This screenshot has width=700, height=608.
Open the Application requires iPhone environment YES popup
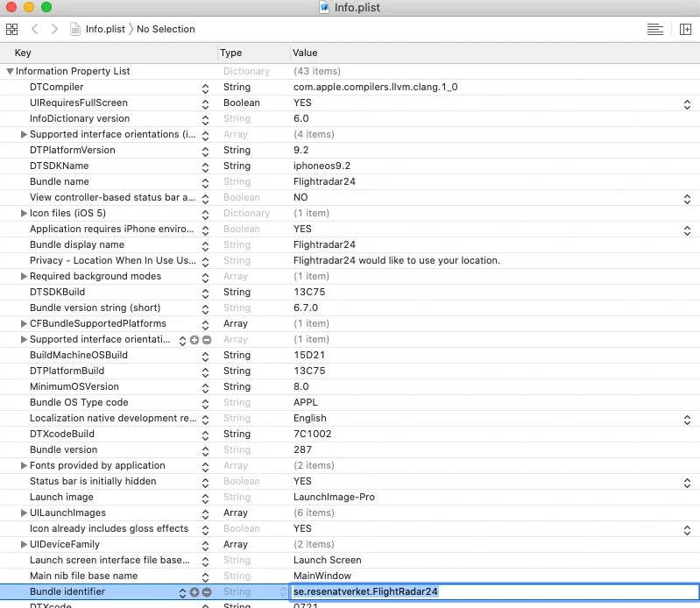tap(687, 230)
